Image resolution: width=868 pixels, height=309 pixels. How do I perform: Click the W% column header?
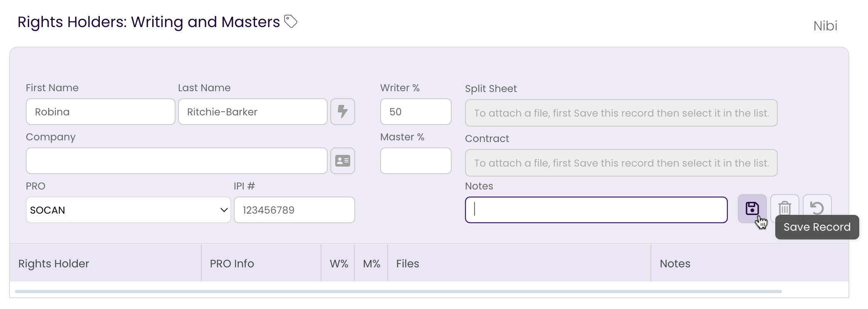338,263
